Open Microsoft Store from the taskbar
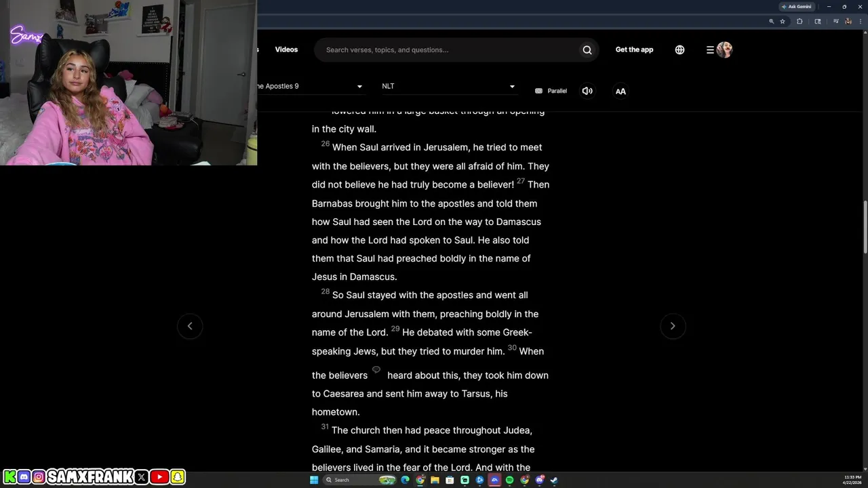This screenshot has height=488, width=868. click(x=450, y=480)
